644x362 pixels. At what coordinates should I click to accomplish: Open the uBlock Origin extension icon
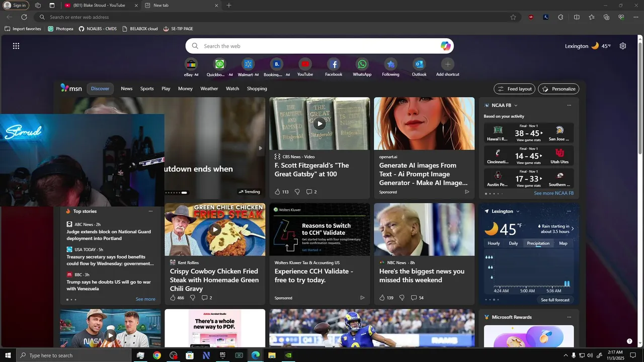[x=531, y=17]
